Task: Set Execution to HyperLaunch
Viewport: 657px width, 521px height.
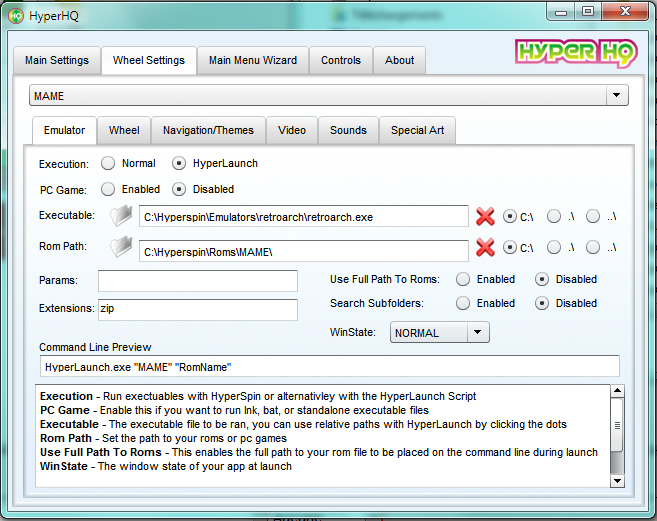Action: click(179, 163)
